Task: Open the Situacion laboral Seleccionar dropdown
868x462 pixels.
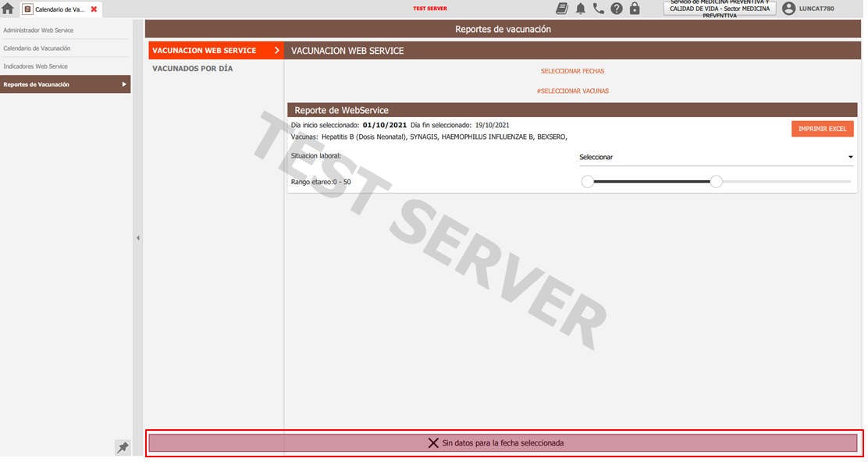Action: pyautogui.click(x=715, y=158)
